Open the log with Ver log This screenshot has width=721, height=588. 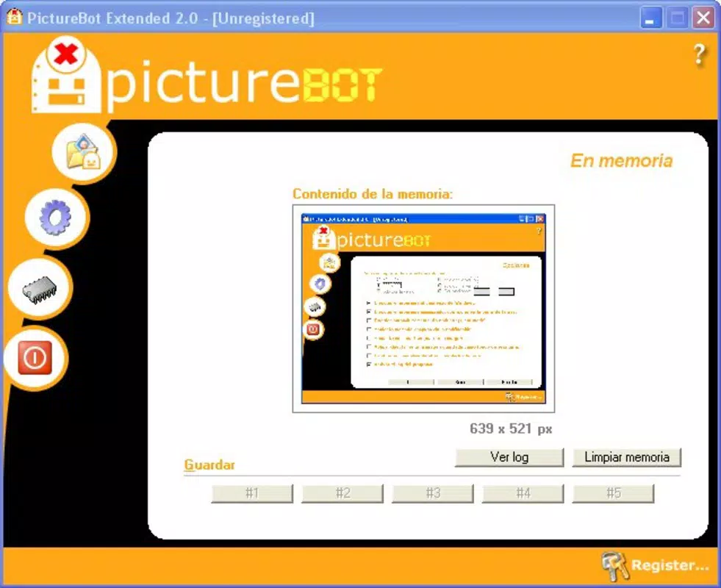pos(509,457)
